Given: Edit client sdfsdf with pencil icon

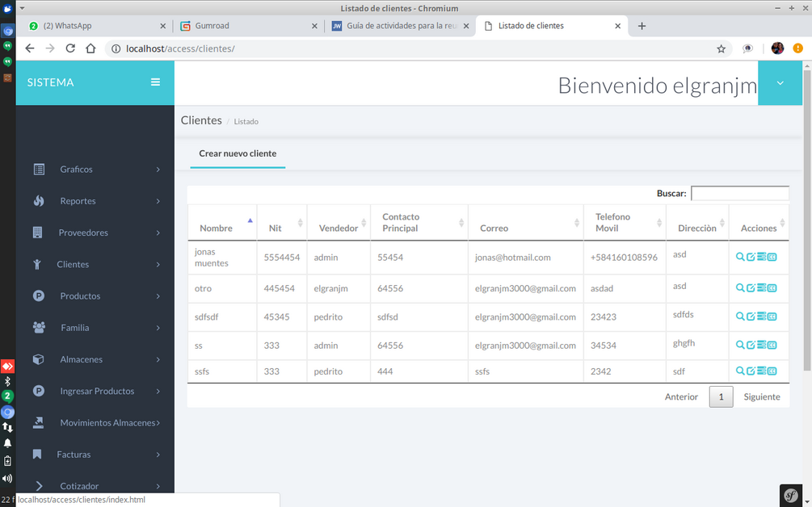Looking at the screenshot, I should tap(751, 316).
